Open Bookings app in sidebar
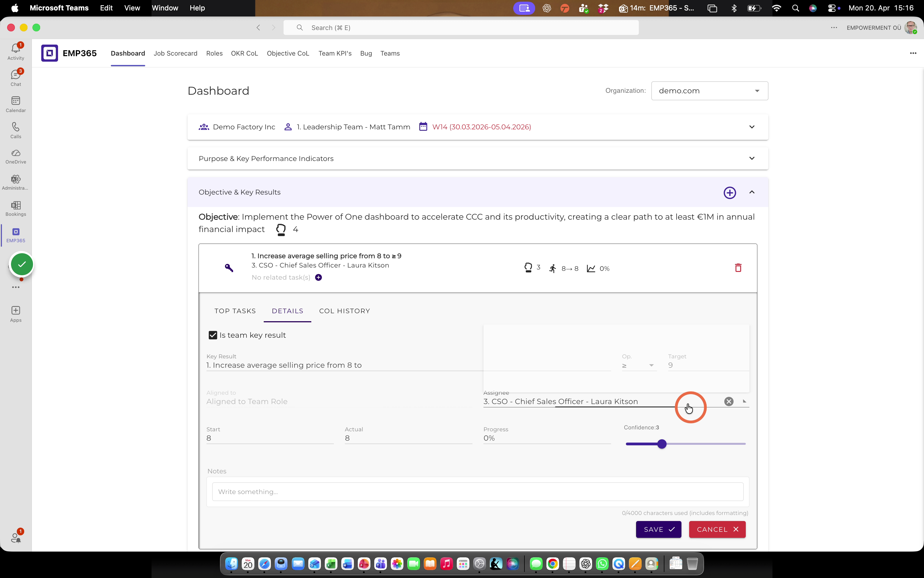This screenshot has width=924, height=578. point(16,209)
